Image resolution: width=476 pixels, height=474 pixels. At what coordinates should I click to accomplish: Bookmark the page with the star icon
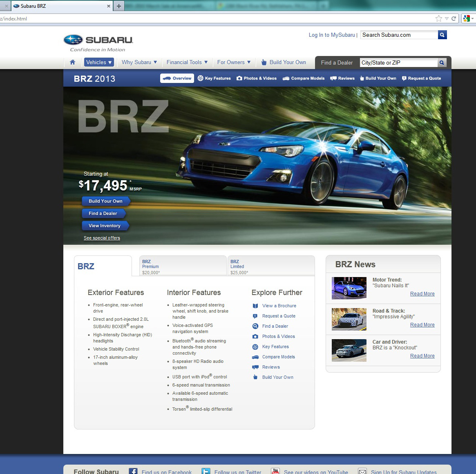tap(439, 18)
